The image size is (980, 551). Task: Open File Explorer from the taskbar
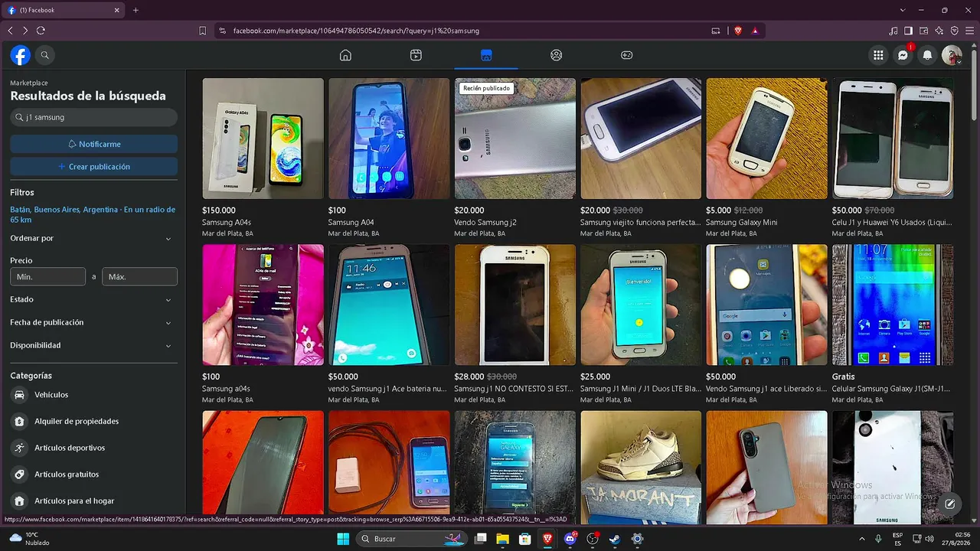click(x=503, y=539)
